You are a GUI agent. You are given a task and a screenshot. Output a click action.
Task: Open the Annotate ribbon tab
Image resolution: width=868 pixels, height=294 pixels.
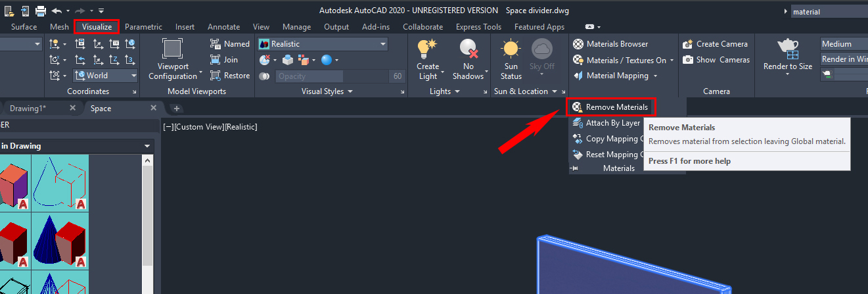(223, 27)
